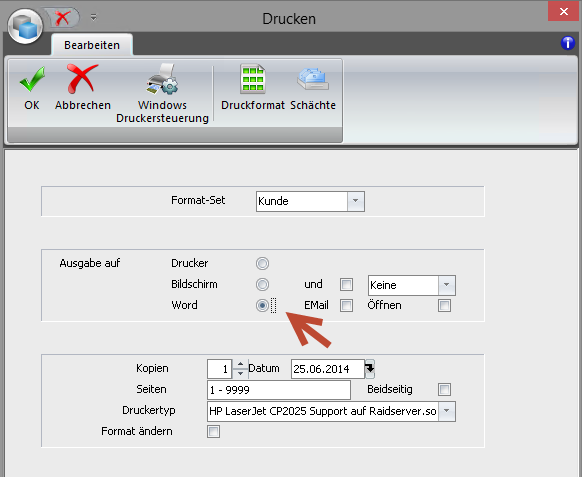582x477 pixels.
Task: Click the blue info icon
Action: click(x=568, y=43)
